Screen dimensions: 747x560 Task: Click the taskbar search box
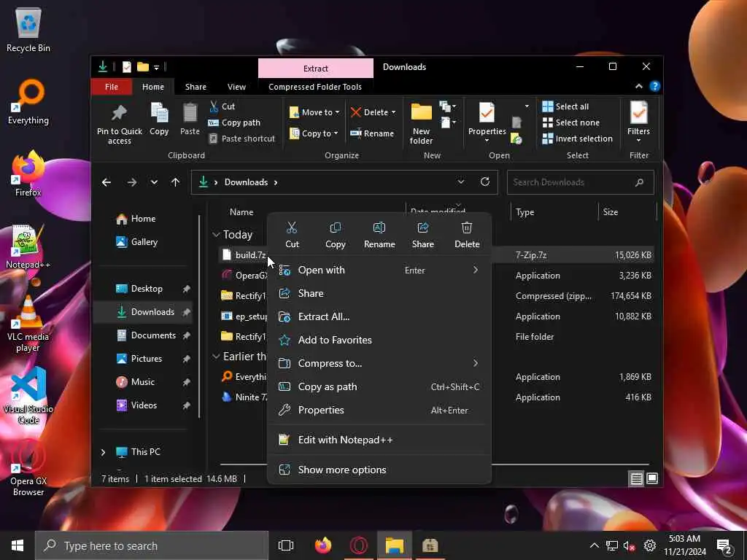click(x=152, y=545)
